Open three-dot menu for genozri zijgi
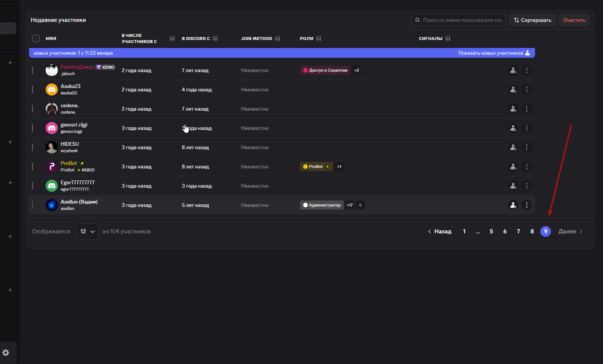 coord(527,128)
